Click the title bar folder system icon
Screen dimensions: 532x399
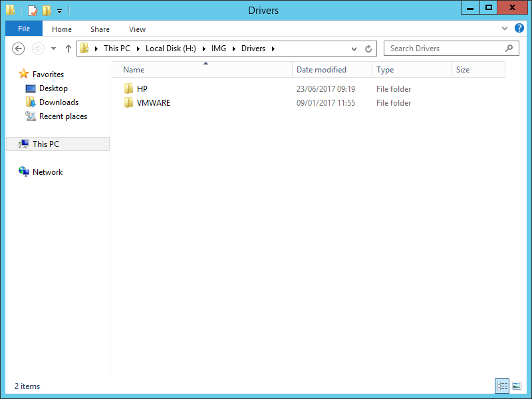click(x=10, y=10)
